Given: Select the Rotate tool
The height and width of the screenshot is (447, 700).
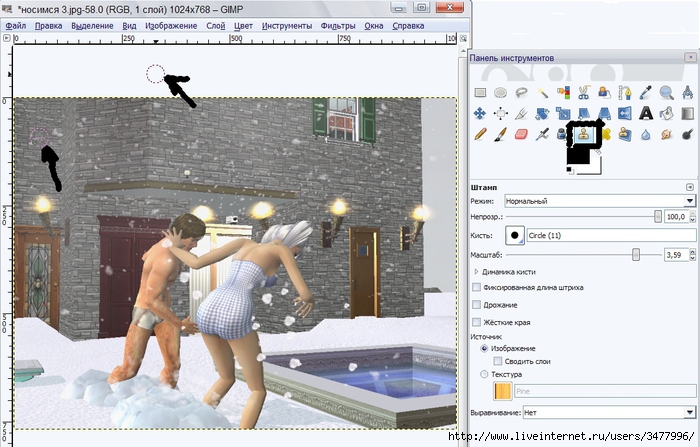Looking at the screenshot, I should tap(542, 113).
